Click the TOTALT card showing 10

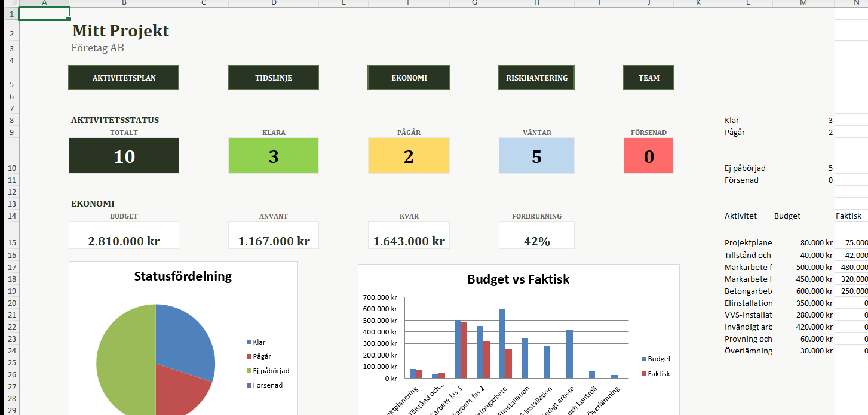pos(124,156)
